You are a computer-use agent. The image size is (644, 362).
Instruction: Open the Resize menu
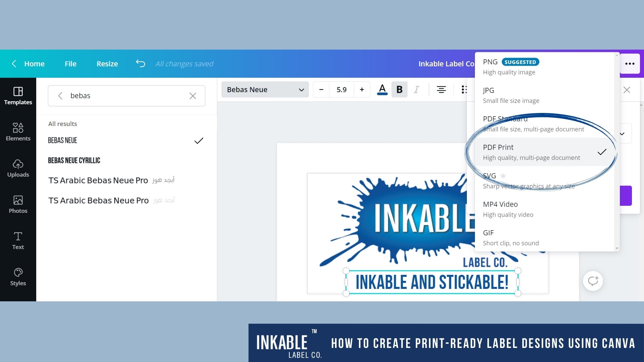(x=107, y=64)
